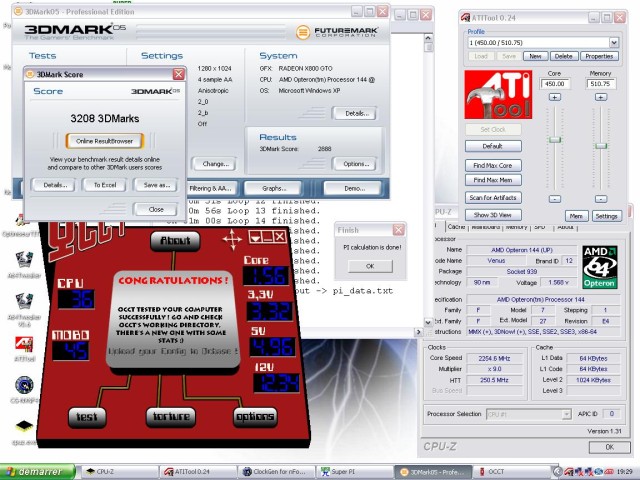640x480 pixels.
Task: Click Show 3D View in ATITool
Action: coord(493,215)
